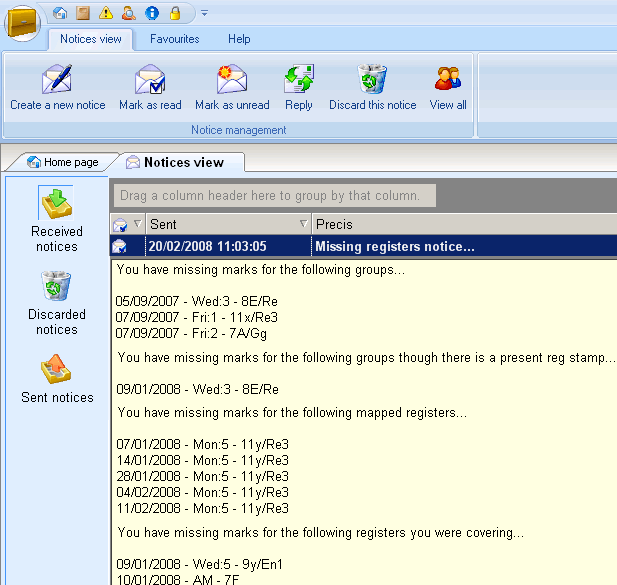Click the line 07/09/2007 - Fri:2 - 7A/Gg

pos(191,334)
